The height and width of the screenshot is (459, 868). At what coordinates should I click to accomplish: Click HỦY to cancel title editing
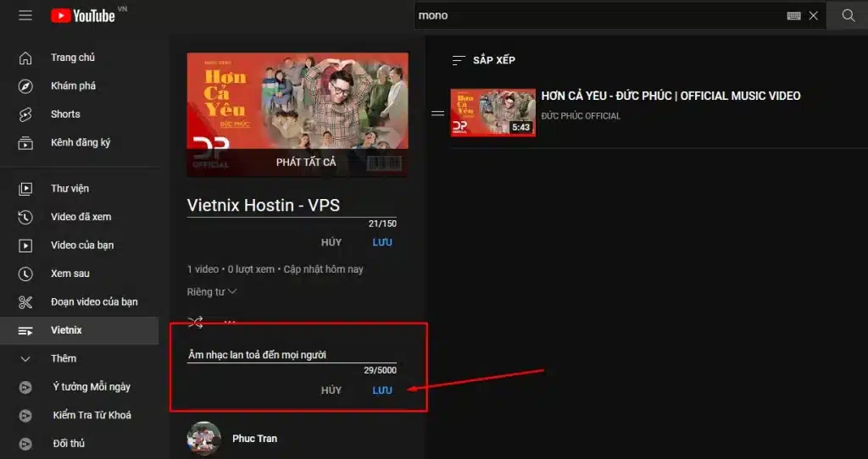331,242
